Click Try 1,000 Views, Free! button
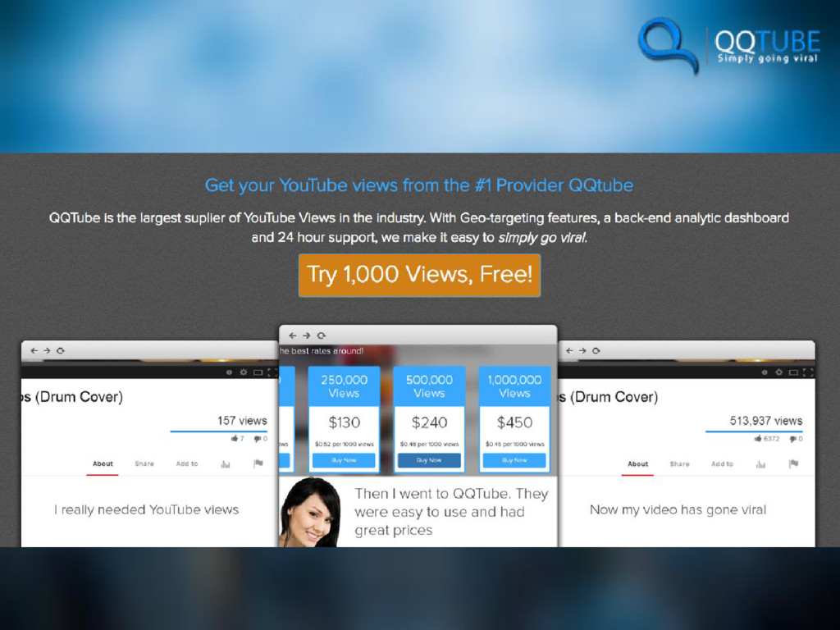The image size is (840, 630). coord(419,275)
